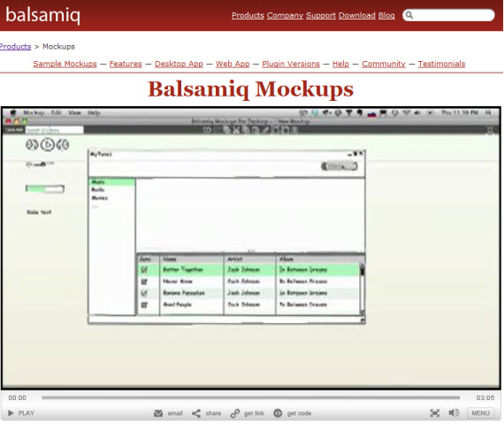504x424 pixels.
Task: Click the balsamiq logo in the header
Action: click(x=42, y=15)
